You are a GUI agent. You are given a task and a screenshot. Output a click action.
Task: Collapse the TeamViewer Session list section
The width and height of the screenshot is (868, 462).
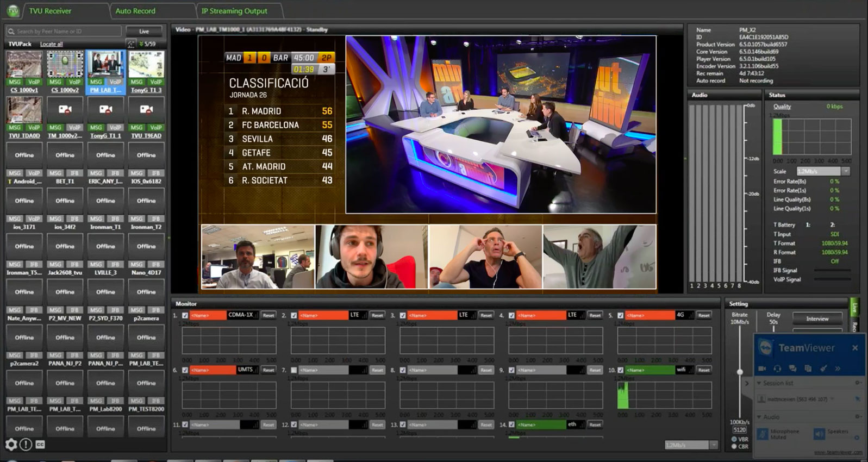tap(759, 383)
